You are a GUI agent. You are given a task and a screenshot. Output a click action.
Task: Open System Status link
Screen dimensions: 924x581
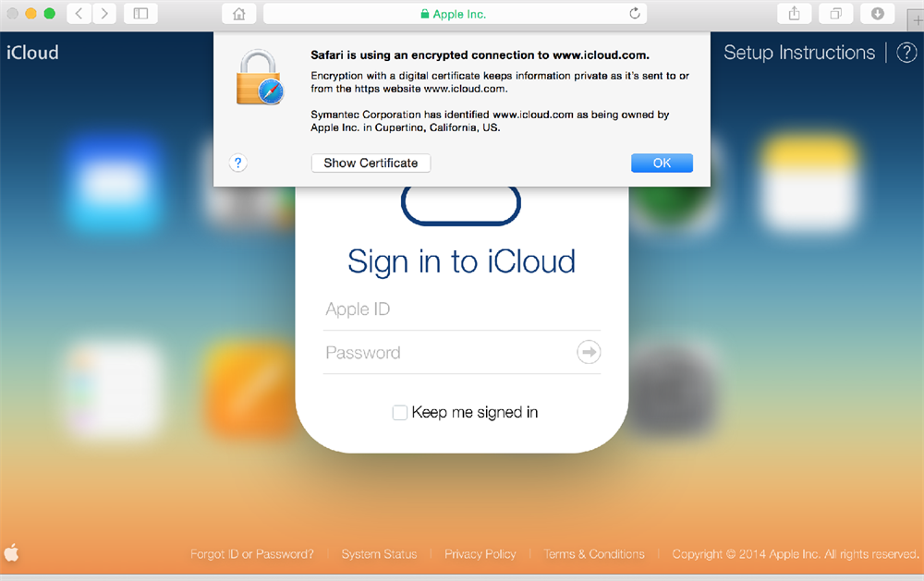[379, 554]
